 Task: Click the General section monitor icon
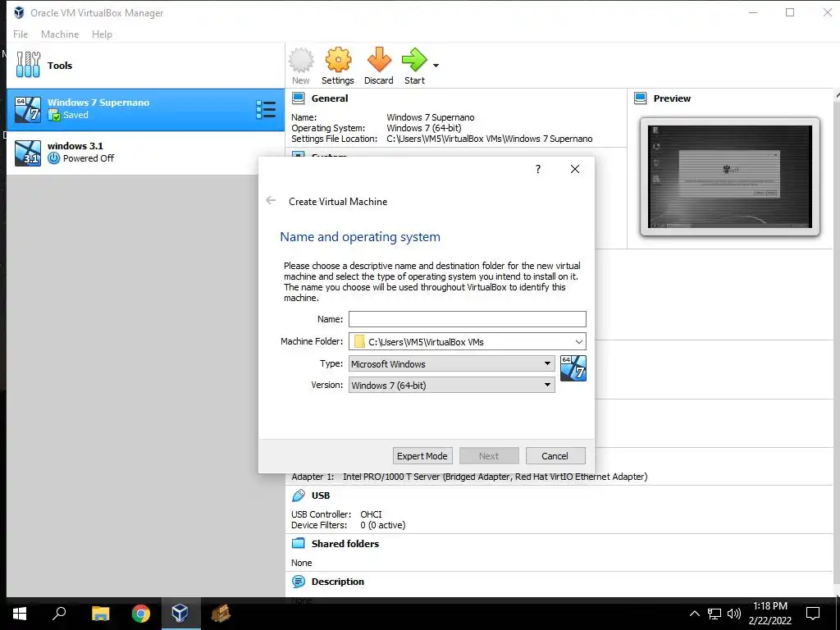[299, 98]
